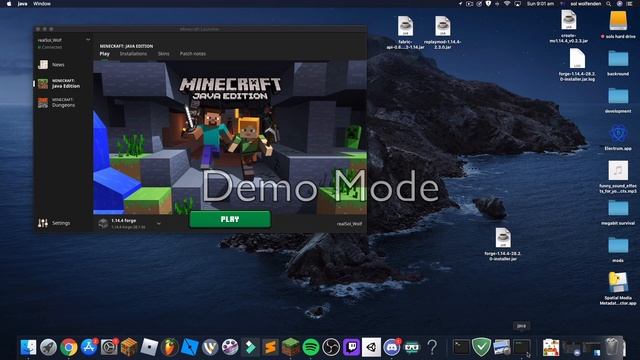Select the fabric-api jar file on the desktop
640x360 pixels.
[405, 33]
